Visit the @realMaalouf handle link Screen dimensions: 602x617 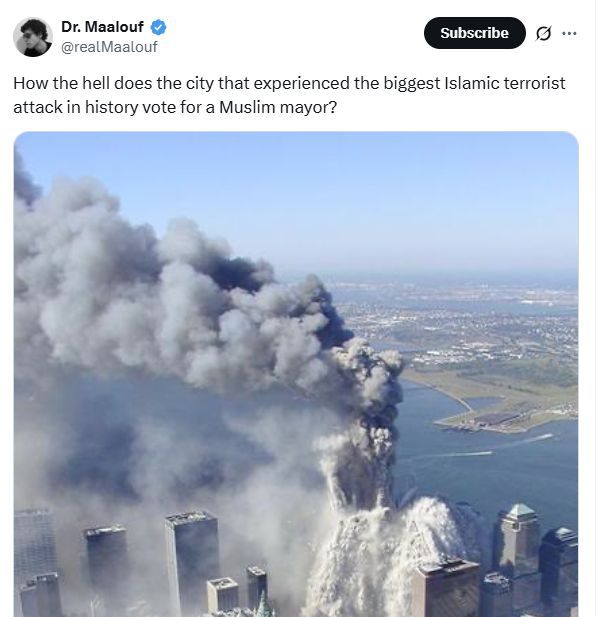tap(109, 47)
